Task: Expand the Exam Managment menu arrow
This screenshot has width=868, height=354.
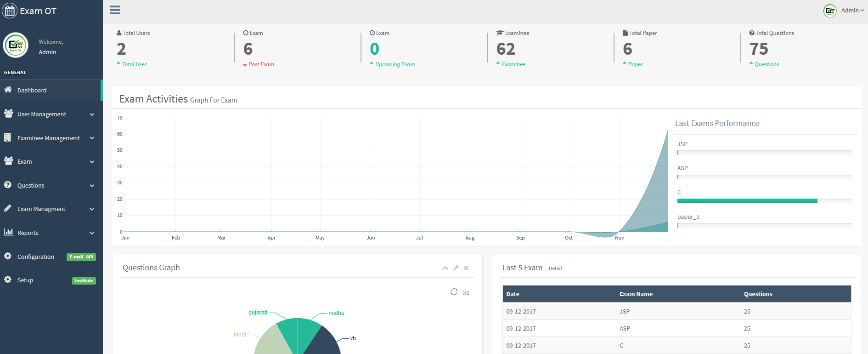Action: (92, 209)
